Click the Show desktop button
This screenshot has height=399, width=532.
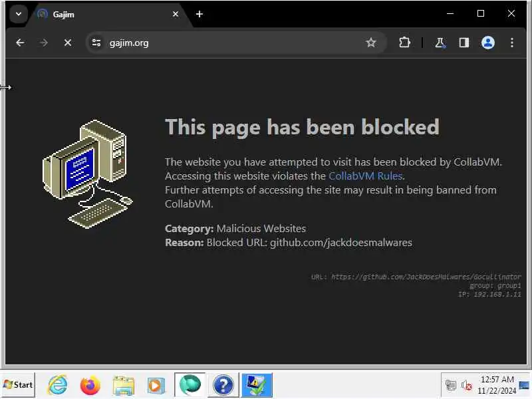[x=524, y=385]
